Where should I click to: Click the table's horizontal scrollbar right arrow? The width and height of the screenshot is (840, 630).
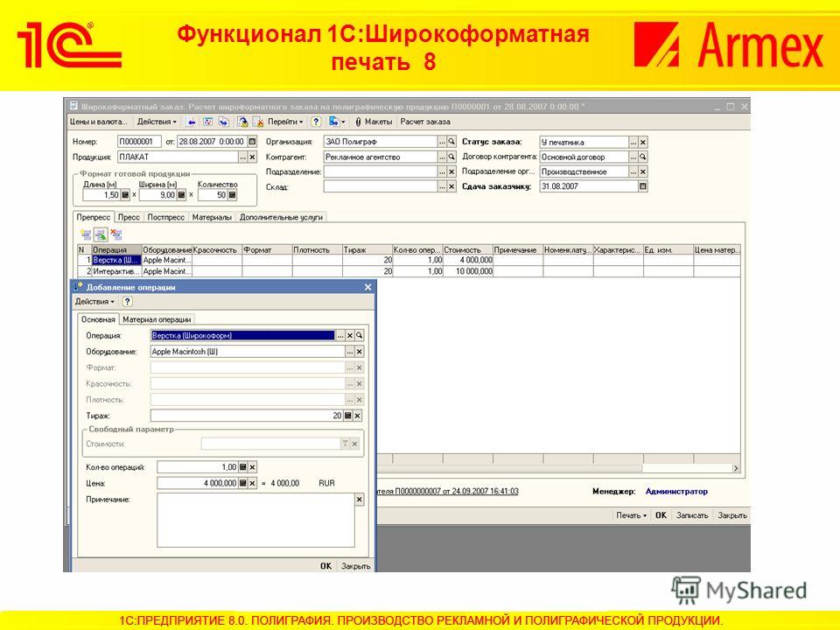pyautogui.click(x=736, y=468)
